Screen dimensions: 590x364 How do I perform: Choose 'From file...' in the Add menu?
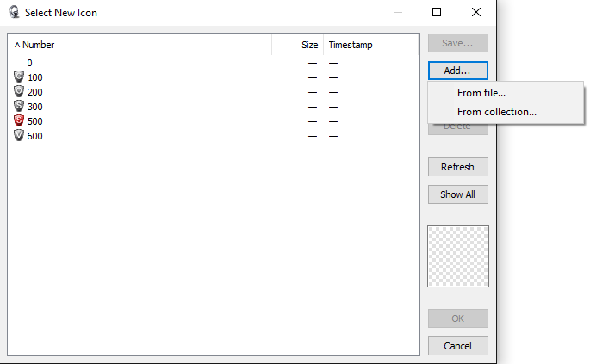506,93
